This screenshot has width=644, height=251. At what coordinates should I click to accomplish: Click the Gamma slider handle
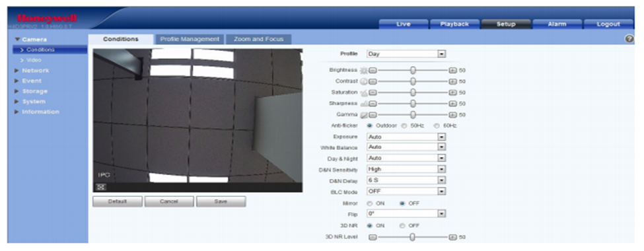(413, 115)
